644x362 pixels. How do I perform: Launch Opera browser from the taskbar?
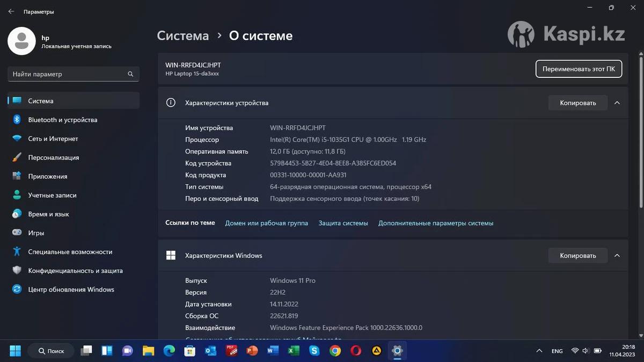[356, 351]
